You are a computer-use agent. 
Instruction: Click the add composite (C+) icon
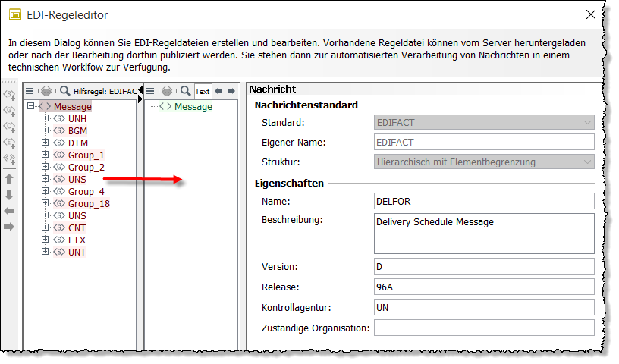[9, 127]
